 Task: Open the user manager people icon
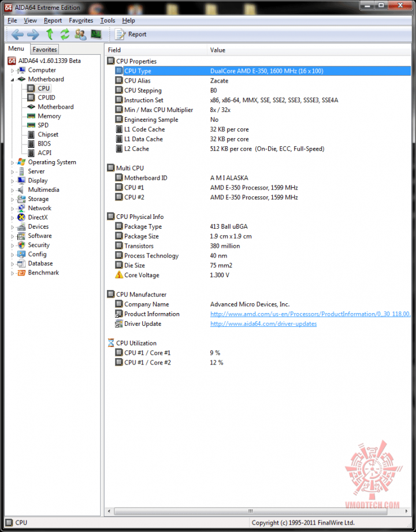click(80, 34)
